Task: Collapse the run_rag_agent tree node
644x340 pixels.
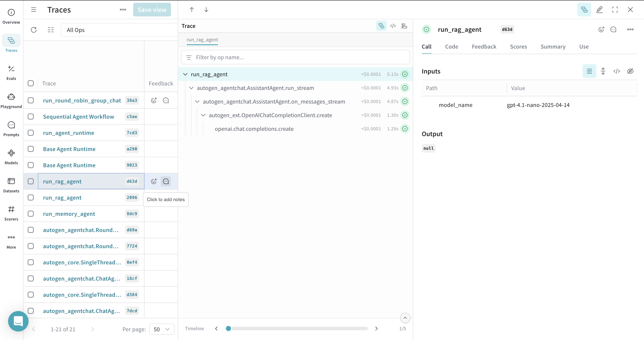Action: click(x=185, y=75)
